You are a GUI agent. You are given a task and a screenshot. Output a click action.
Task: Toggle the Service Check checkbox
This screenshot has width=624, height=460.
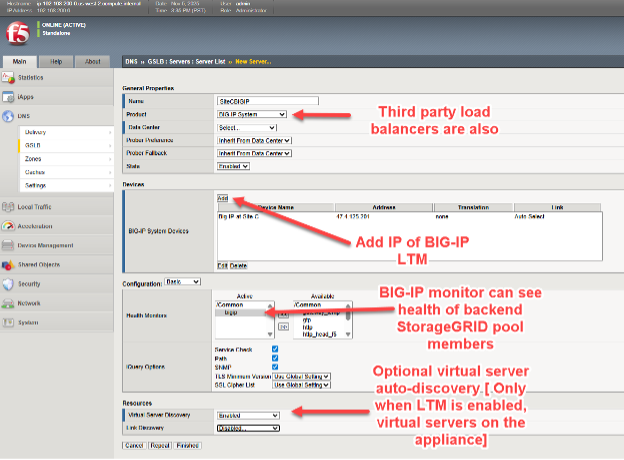coord(275,349)
